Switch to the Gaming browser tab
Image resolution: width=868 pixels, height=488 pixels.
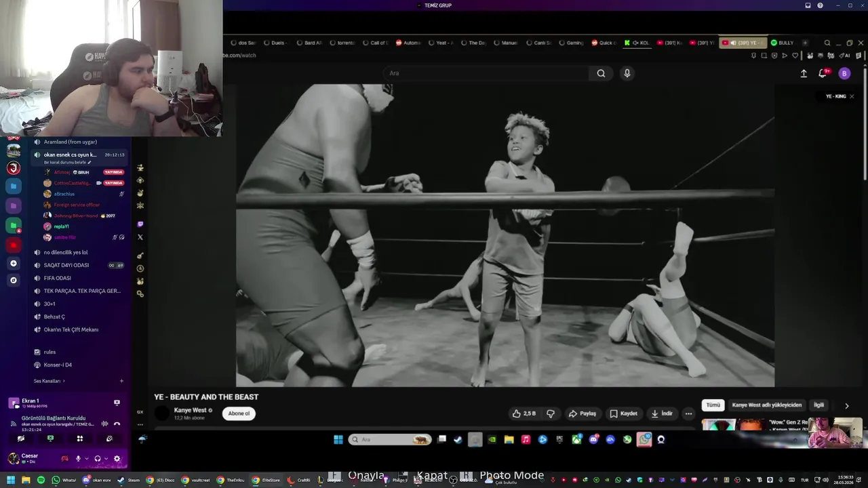(570, 43)
